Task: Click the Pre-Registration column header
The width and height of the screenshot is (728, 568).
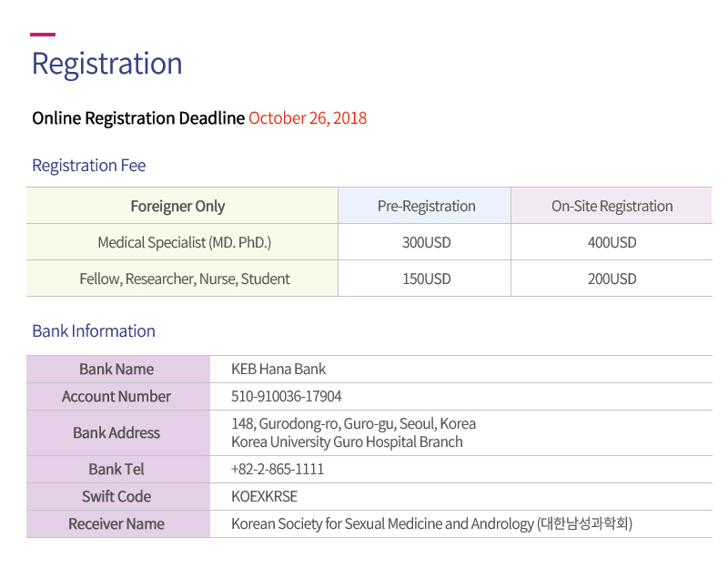Action: coord(424,206)
